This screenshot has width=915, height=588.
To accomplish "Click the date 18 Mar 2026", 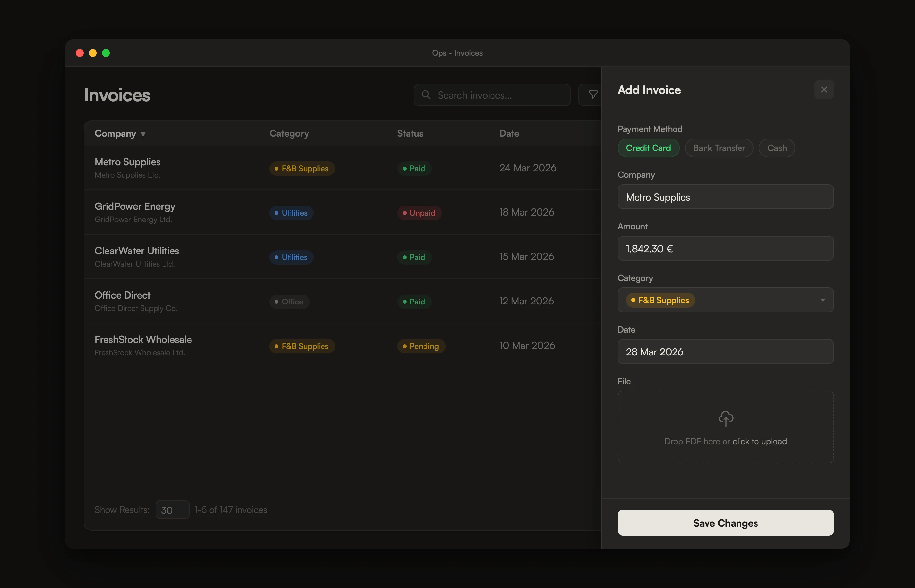I will pyautogui.click(x=526, y=212).
